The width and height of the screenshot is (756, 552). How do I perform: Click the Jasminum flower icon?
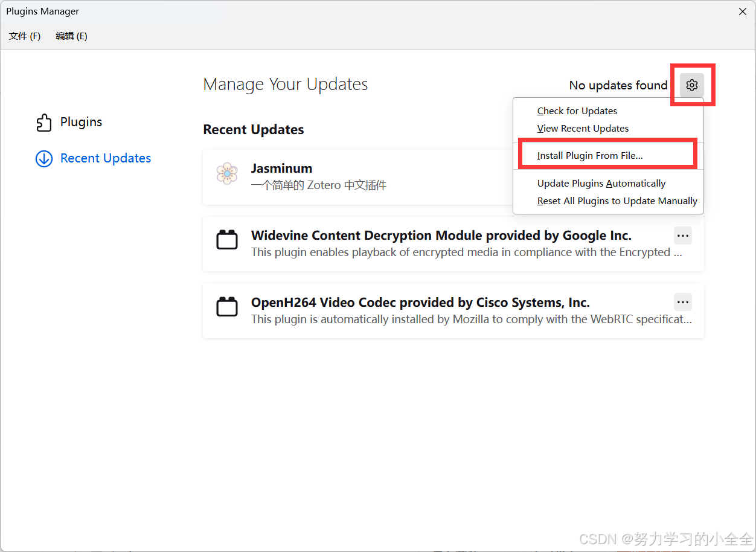(227, 174)
